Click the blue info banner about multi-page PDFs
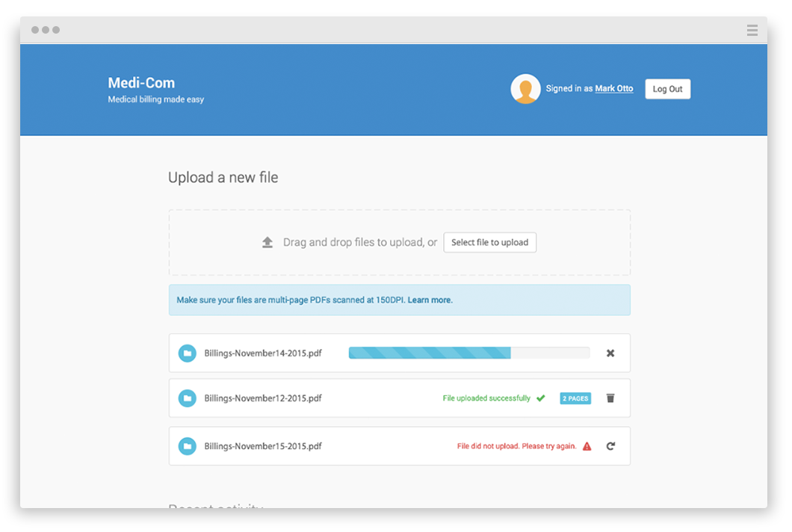The image size is (792, 532). [399, 300]
